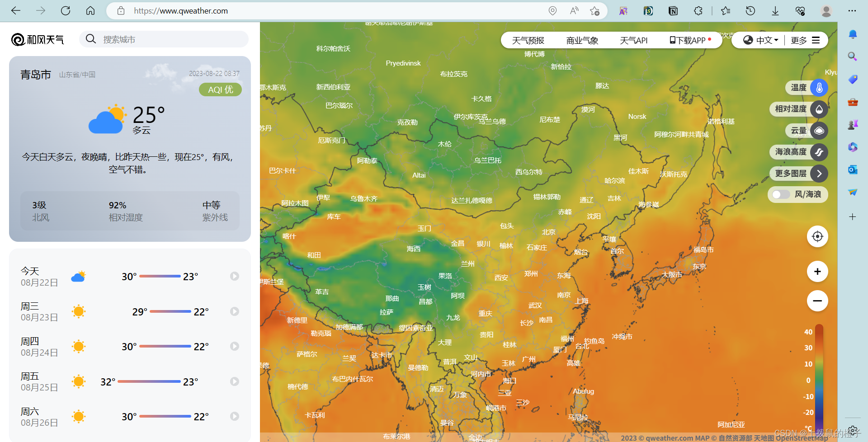
Task: Click the 2023-08-22 08:37 timestamp
Action: coord(214,74)
